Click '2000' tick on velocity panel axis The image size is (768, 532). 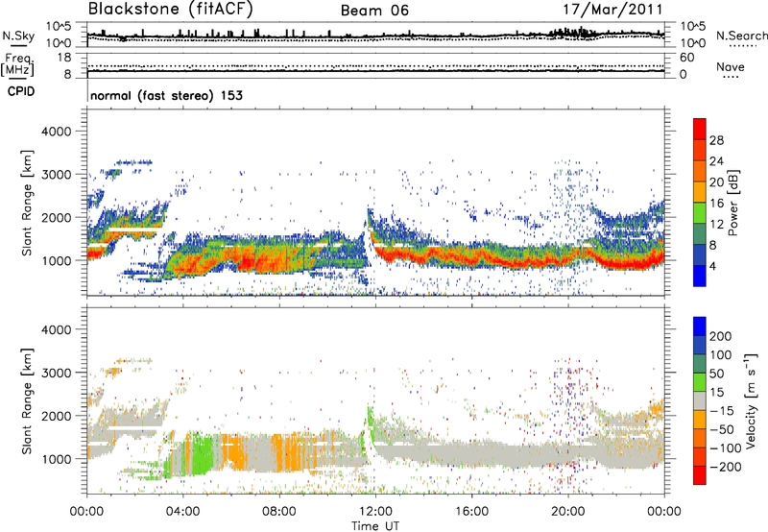pyautogui.click(x=57, y=416)
